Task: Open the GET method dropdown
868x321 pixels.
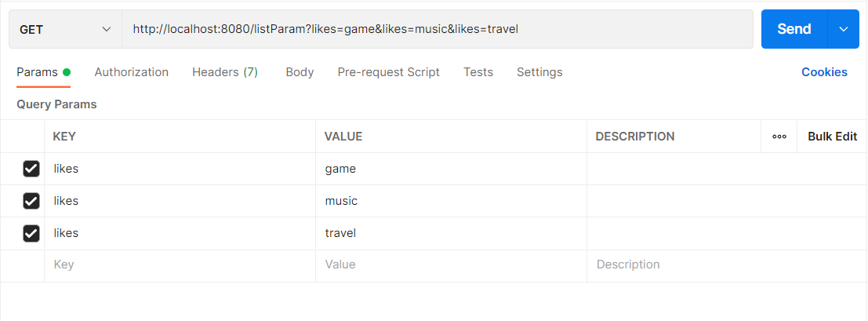Action: point(65,29)
